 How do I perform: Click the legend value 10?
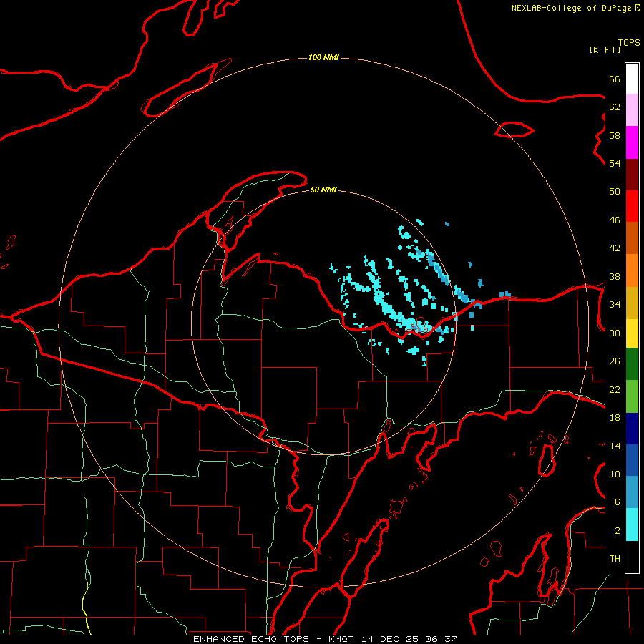[615, 474]
